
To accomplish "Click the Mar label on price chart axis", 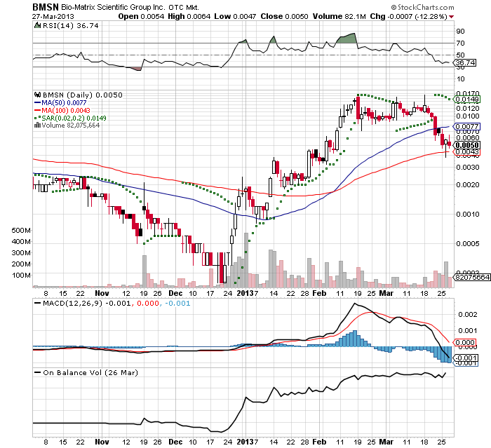I will point(386,293).
